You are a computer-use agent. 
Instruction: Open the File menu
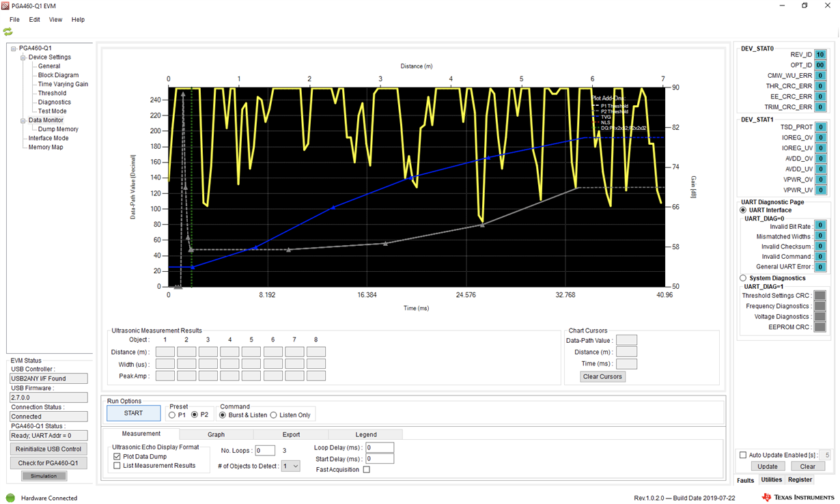coord(14,20)
